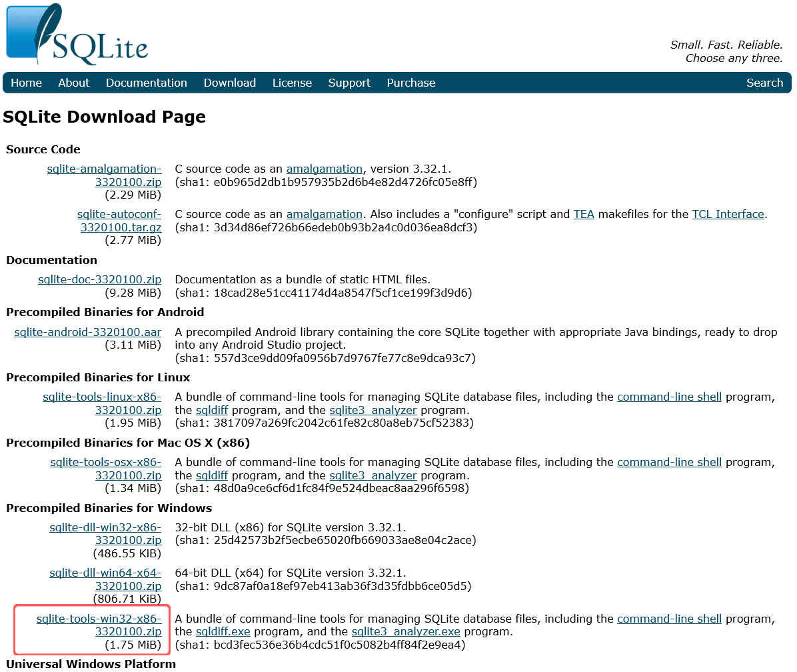The image size is (797, 672).
Task: Download sqlite-dll-win64-x64-3320100.zip
Action: 105,579
